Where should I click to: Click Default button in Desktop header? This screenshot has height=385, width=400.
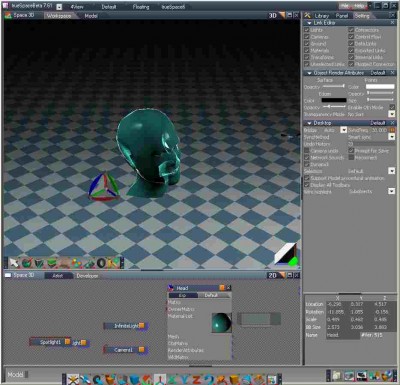tap(378, 123)
